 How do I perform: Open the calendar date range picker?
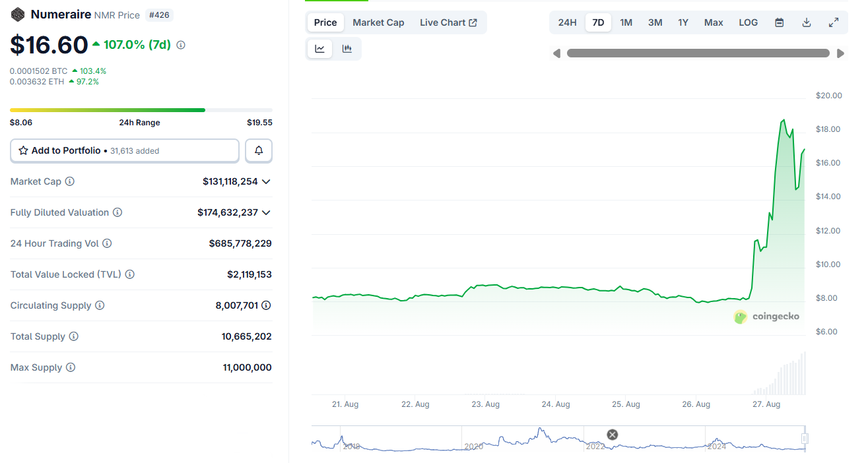click(780, 22)
